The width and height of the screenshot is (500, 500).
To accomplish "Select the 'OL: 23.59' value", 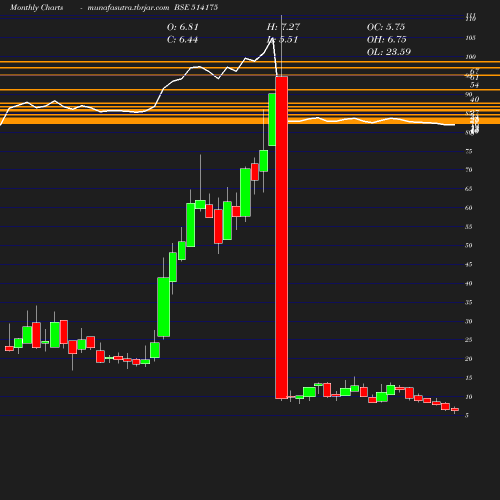I will pos(389,52).
